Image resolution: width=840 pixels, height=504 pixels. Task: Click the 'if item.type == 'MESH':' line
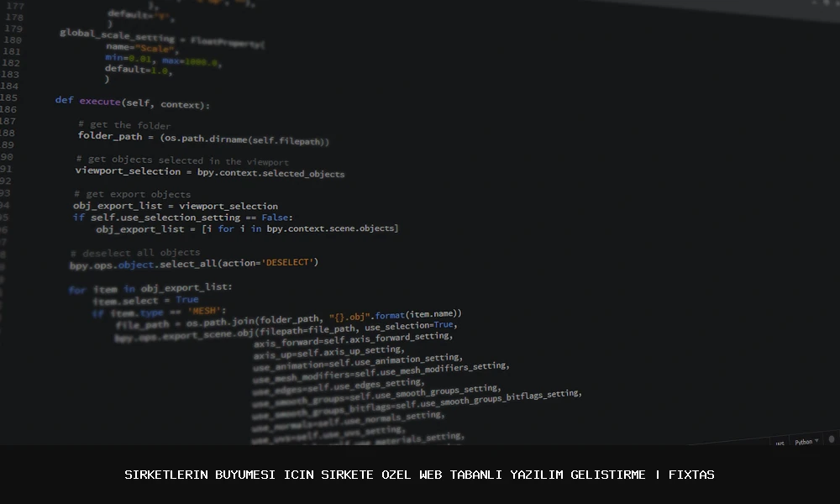point(159,312)
